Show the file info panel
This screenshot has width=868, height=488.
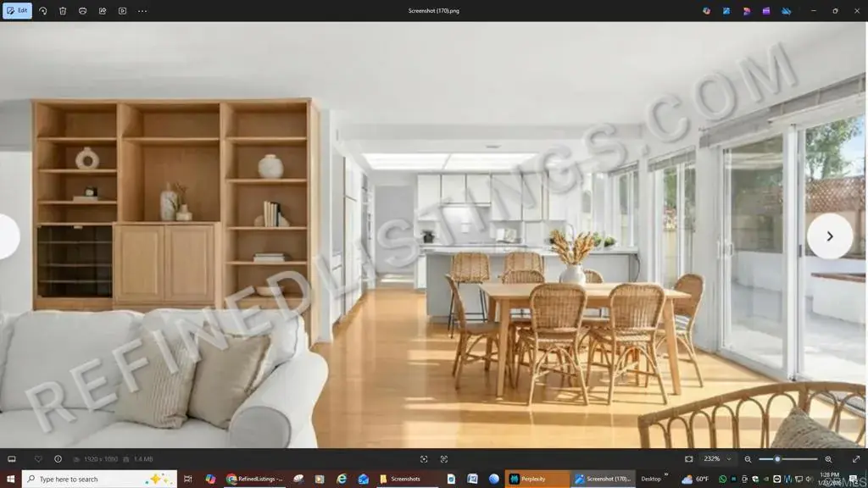coord(58,459)
